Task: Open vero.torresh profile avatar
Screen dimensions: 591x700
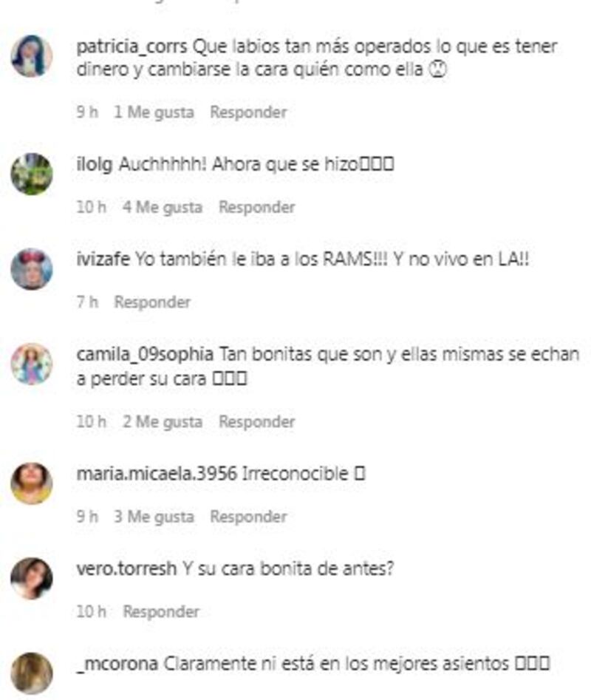Action: coord(32,579)
